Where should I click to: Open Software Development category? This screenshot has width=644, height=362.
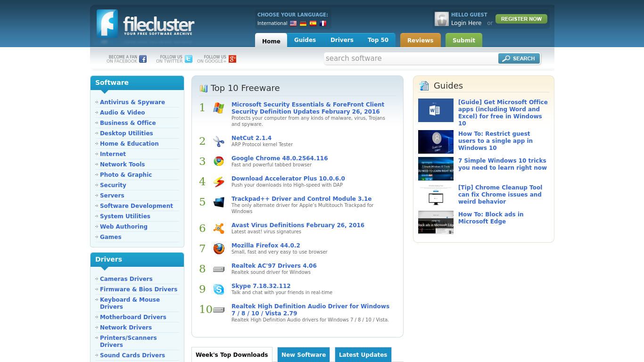[x=136, y=206]
